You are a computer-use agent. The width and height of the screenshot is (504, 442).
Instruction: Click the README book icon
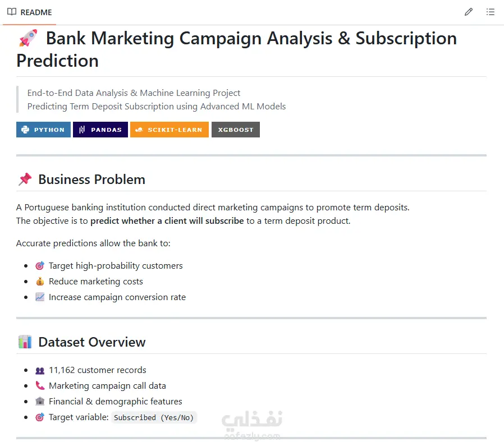(12, 12)
